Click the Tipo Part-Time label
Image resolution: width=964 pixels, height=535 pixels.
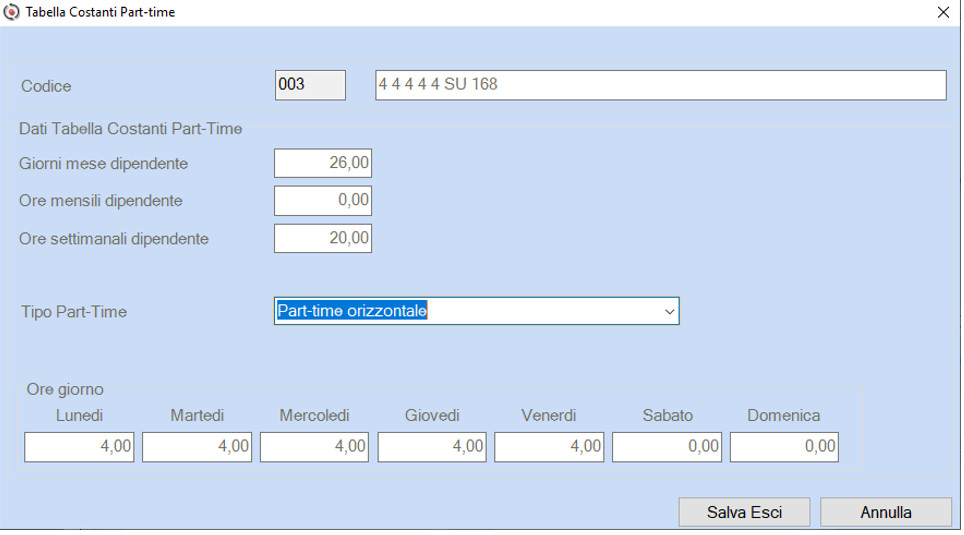point(74,312)
